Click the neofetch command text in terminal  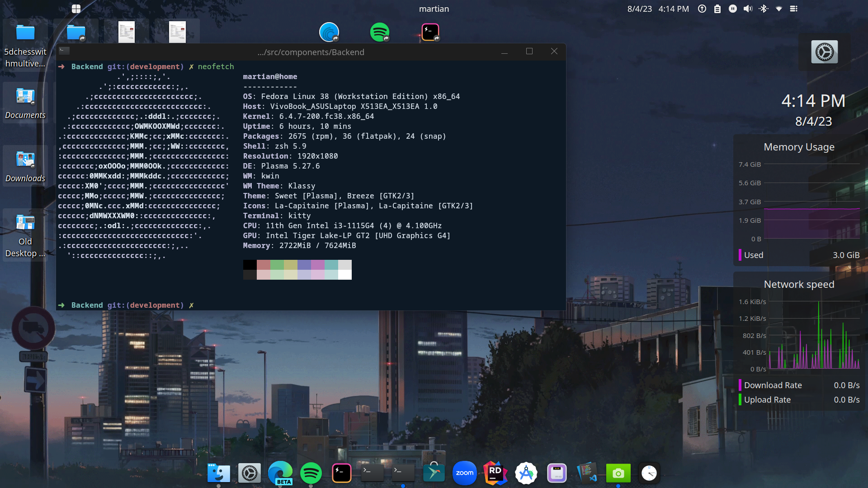coord(216,66)
